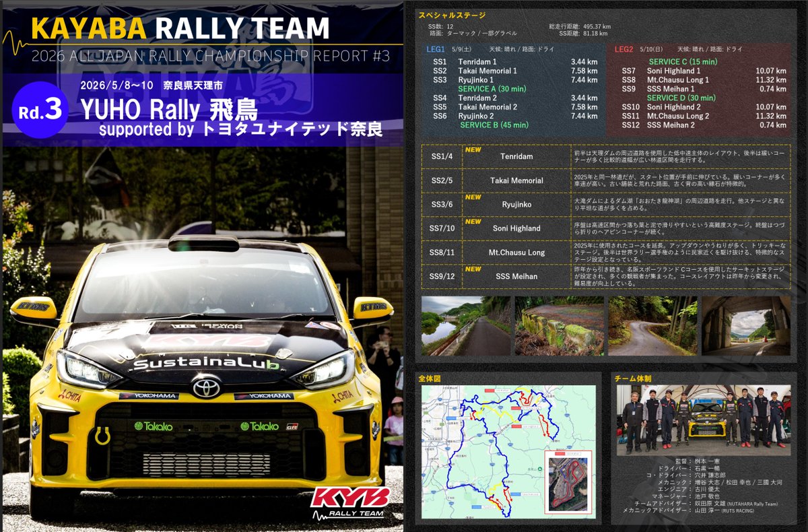Viewport: 808px width, 532px height.
Task: Click the SS6 Ryujinko 2 row
Action: coord(515,116)
